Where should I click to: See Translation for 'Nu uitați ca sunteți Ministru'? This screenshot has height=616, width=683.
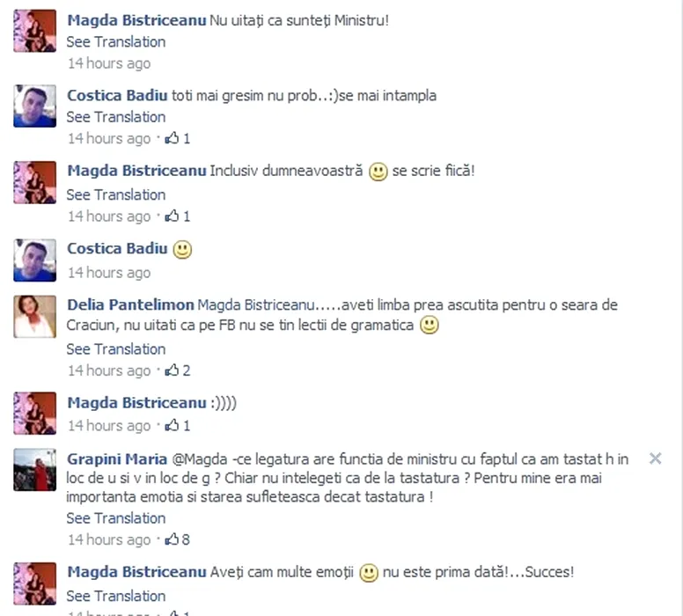(x=116, y=42)
